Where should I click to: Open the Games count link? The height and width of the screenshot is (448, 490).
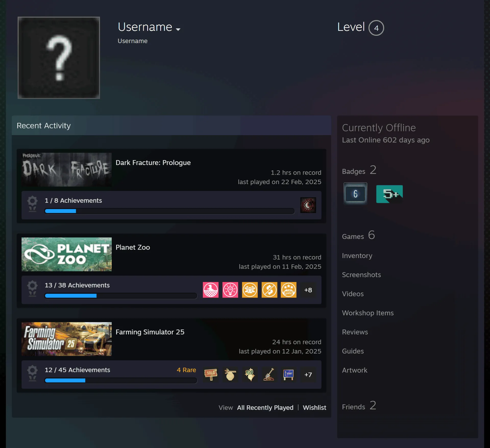point(358,235)
